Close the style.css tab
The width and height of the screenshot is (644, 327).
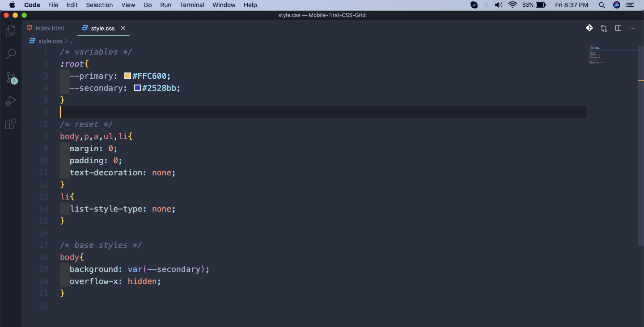coord(123,28)
